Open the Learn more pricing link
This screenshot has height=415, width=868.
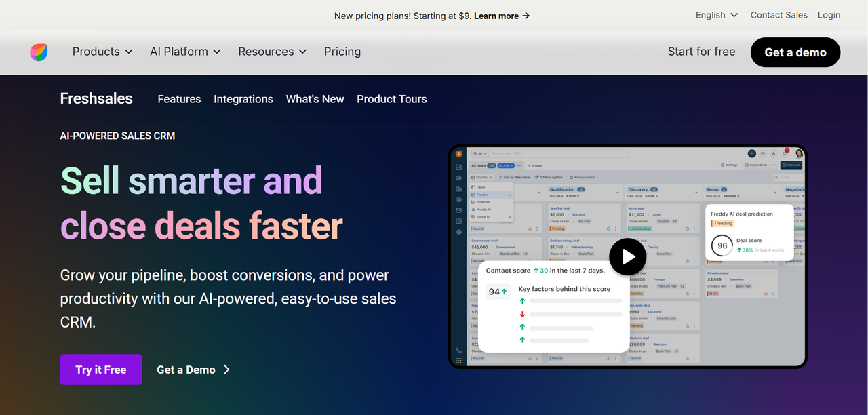point(502,16)
